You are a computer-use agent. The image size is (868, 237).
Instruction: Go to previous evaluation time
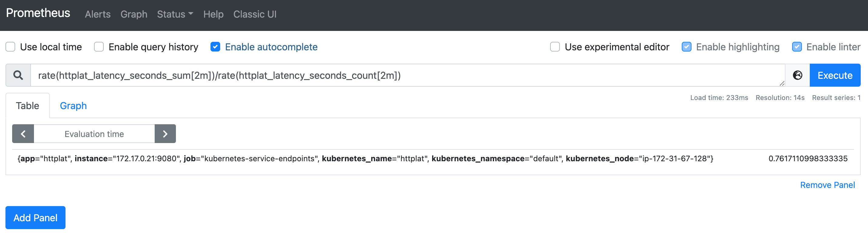pyautogui.click(x=23, y=134)
